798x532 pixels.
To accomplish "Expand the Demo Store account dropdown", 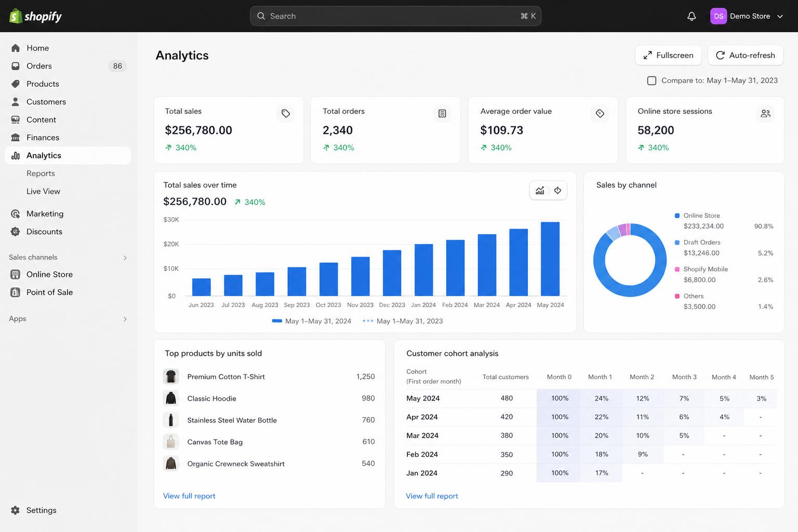I will pos(780,16).
